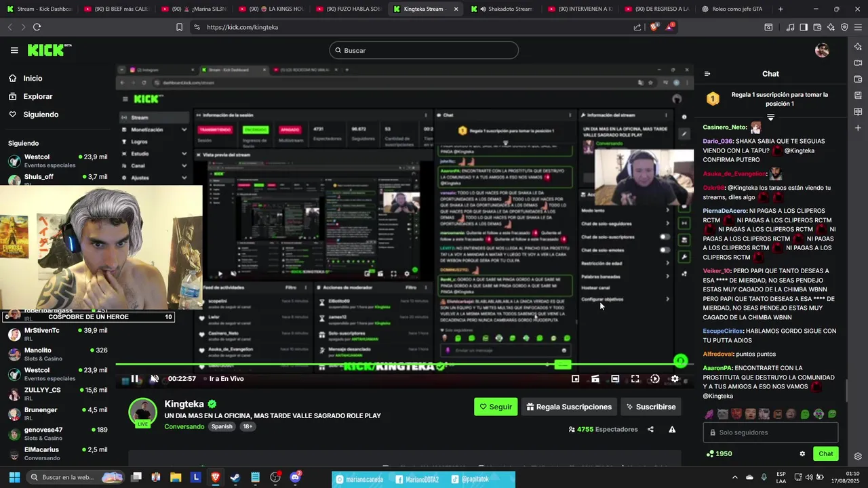868x488 pixels.
Task: Open Regala Suscripciones gift button
Action: (x=569, y=407)
